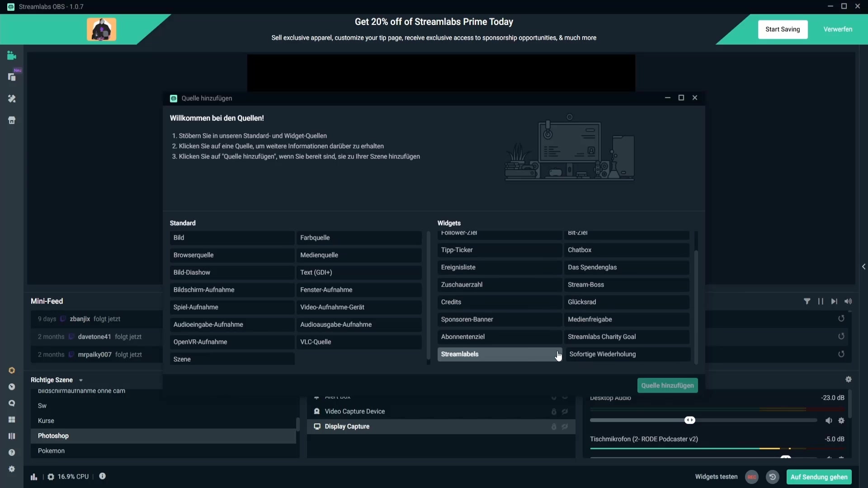Toggle visibility of Display Capture source

(565, 427)
